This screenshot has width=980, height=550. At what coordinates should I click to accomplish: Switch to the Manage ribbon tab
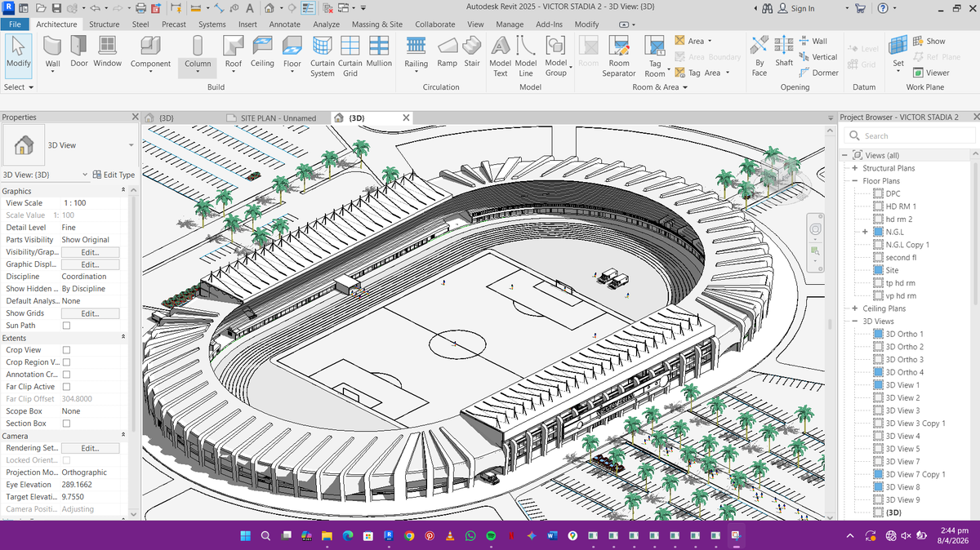510,24
